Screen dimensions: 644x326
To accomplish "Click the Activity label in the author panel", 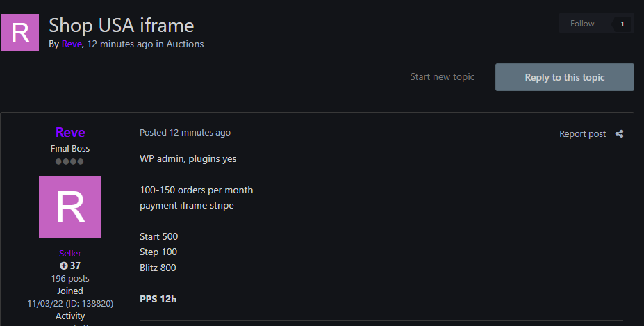I will [70, 316].
